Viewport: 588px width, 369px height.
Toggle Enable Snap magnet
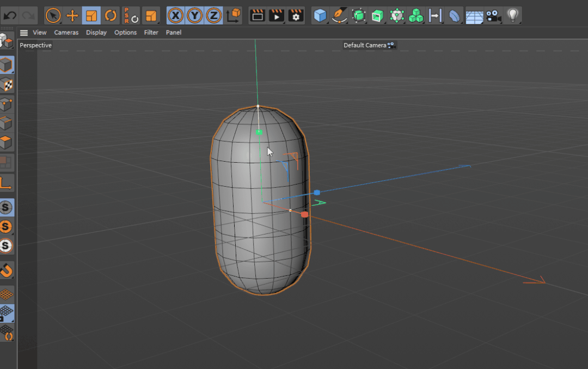click(7, 270)
